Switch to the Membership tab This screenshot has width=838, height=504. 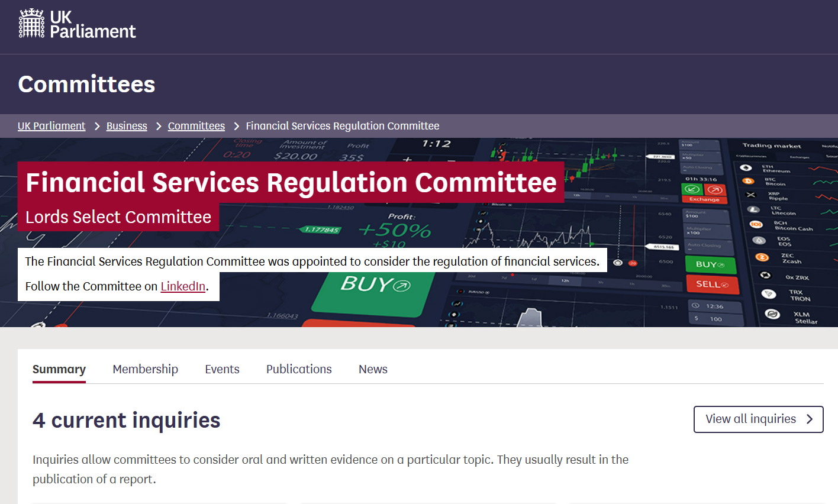coord(145,369)
